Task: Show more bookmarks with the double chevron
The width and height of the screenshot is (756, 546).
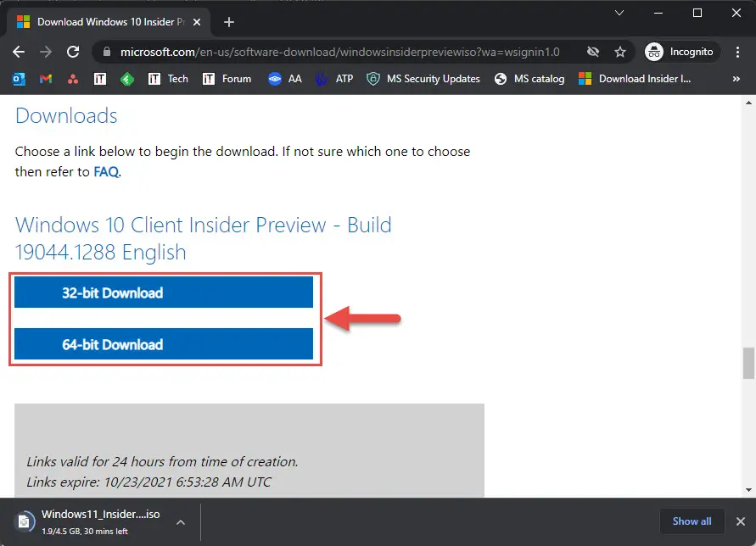Action: (736, 79)
